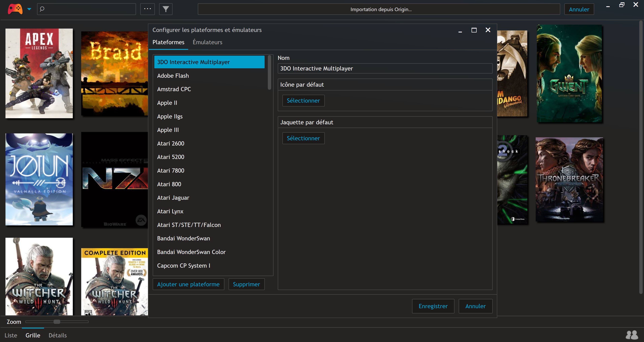
Task: Select Atari Jaguar platform entry
Action: point(209,198)
